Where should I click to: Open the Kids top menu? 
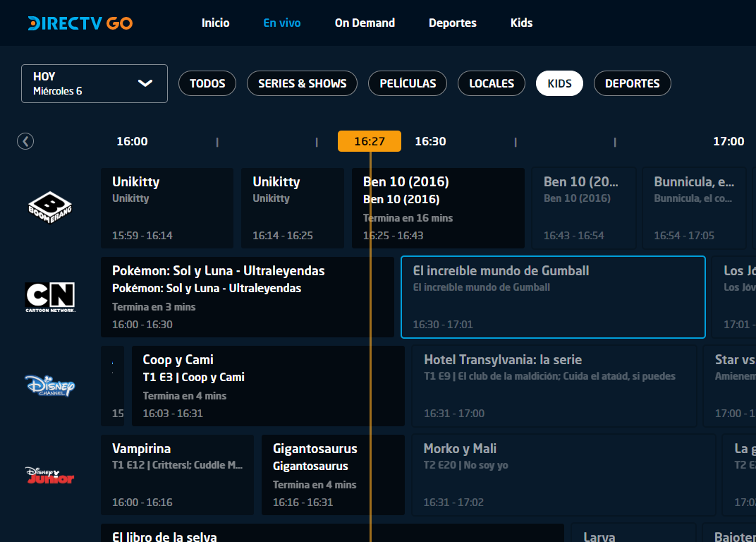pos(522,23)
